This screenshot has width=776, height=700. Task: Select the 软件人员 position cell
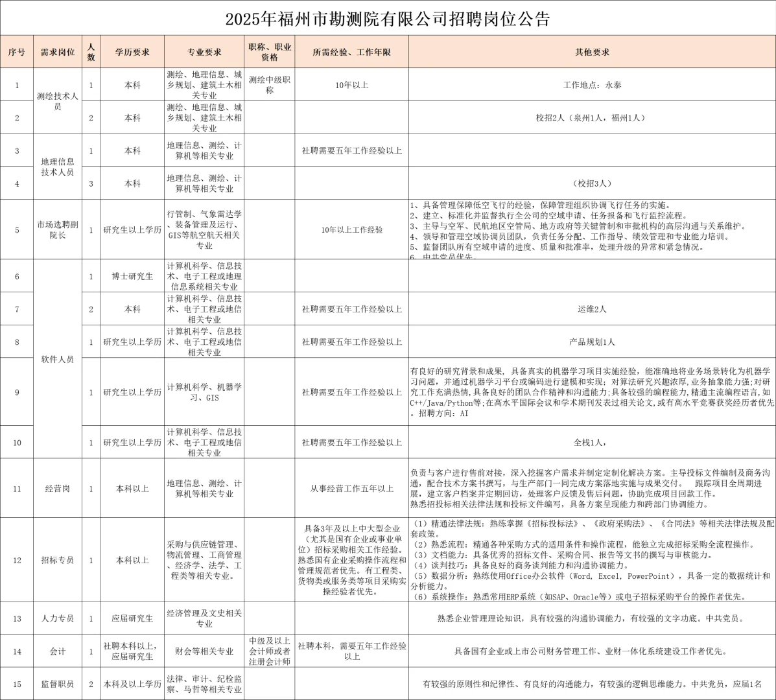(x=58, y=358)
